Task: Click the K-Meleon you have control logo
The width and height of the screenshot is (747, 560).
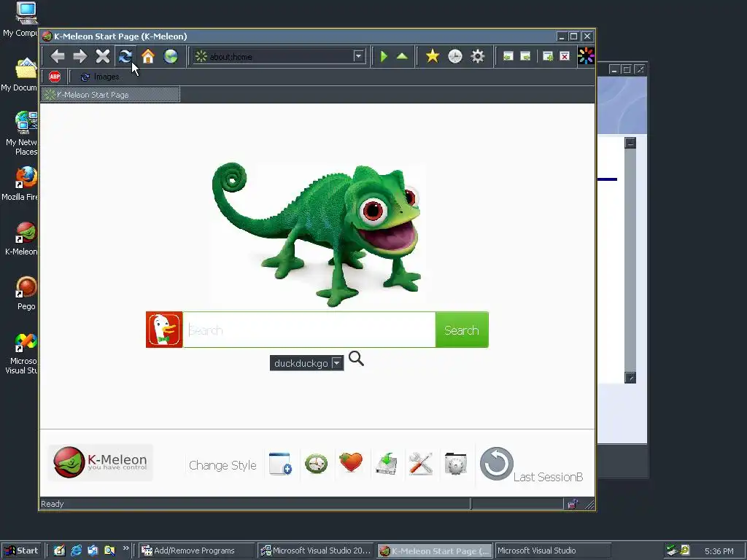Action: tap(101, 462)
